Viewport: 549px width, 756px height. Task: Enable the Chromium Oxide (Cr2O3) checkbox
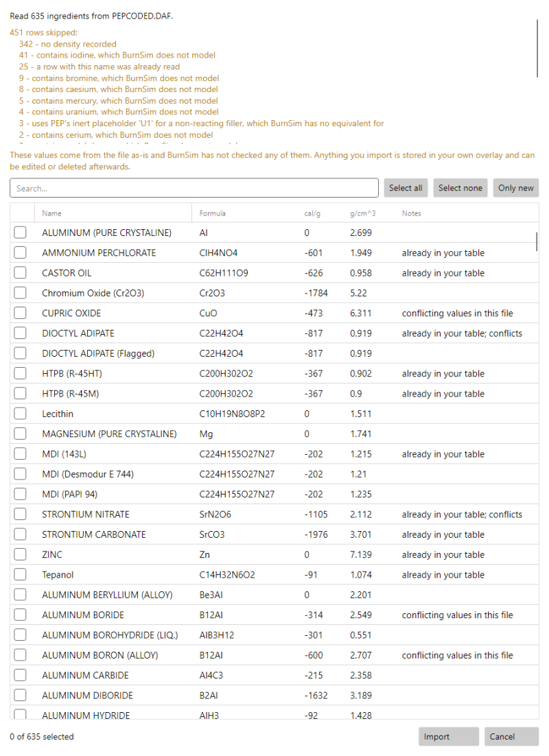coord(20,293)
